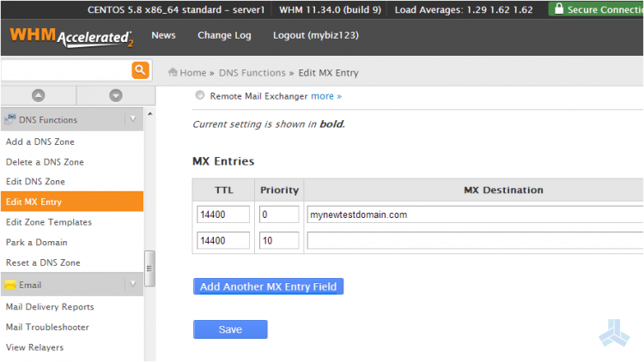This screenshot has height=362, width=644.
Task: Click the orange search magnifier icon
Action: (x=140, y=70)
